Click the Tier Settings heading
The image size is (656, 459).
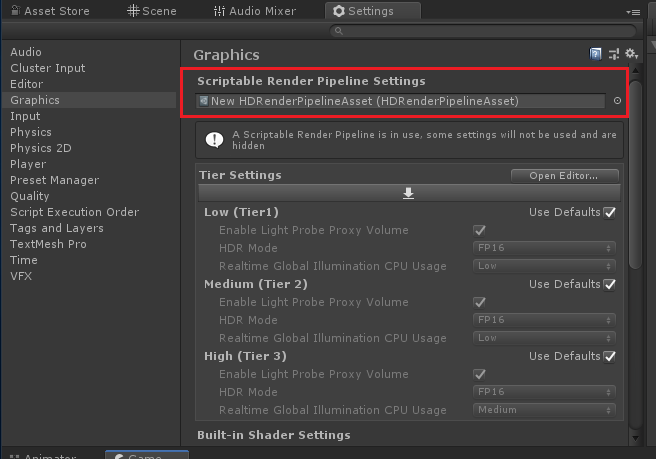point(240,175)
